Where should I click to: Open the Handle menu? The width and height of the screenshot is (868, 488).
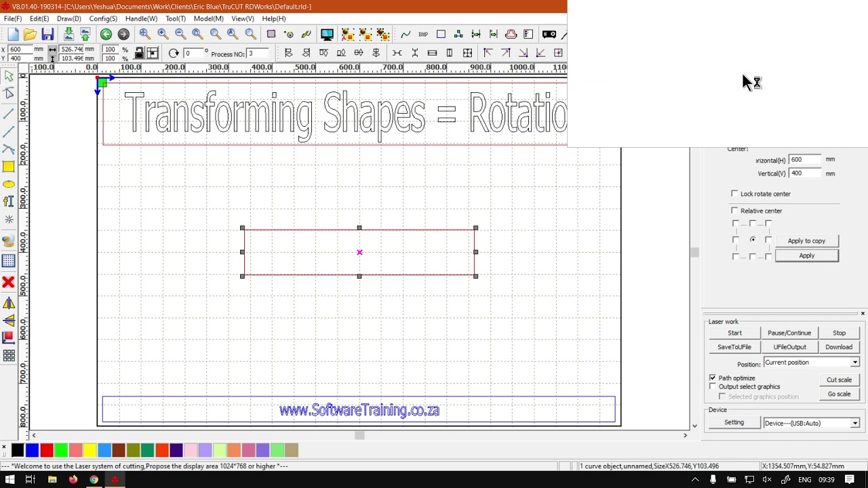click(x=141, y=18)
